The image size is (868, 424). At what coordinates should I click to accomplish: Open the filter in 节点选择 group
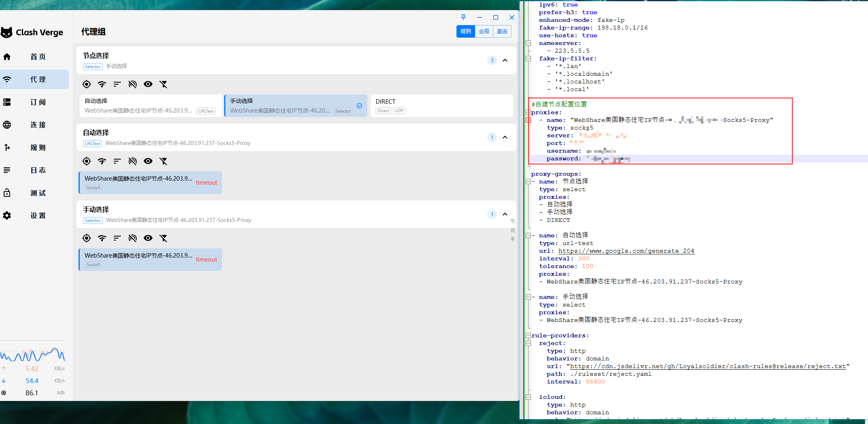163,84
